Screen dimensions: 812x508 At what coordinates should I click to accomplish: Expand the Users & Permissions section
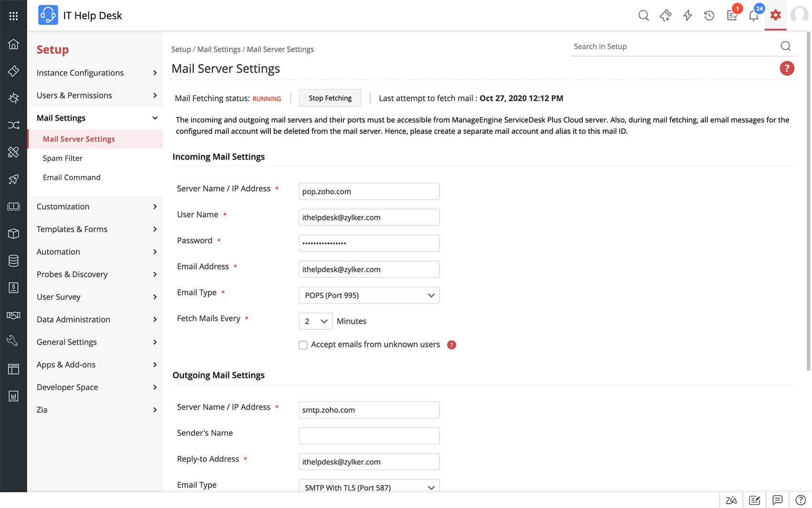(96, 95)
